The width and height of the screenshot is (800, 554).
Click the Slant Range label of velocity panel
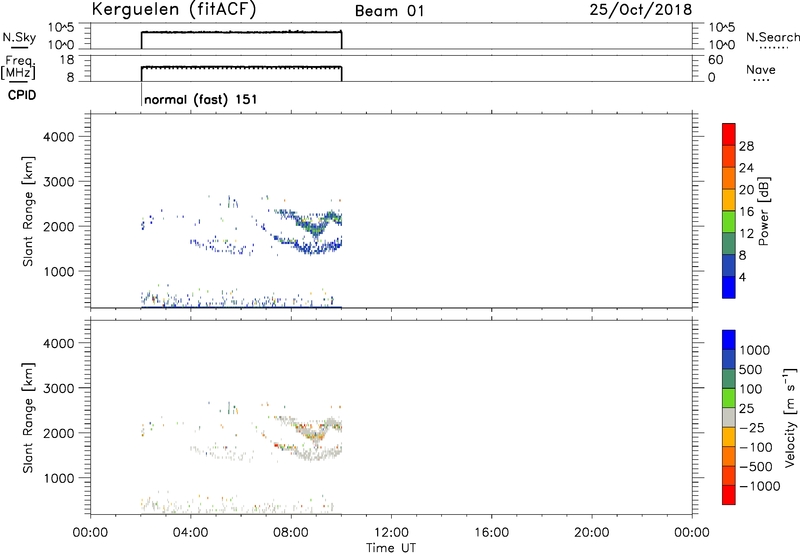point(28,418)
